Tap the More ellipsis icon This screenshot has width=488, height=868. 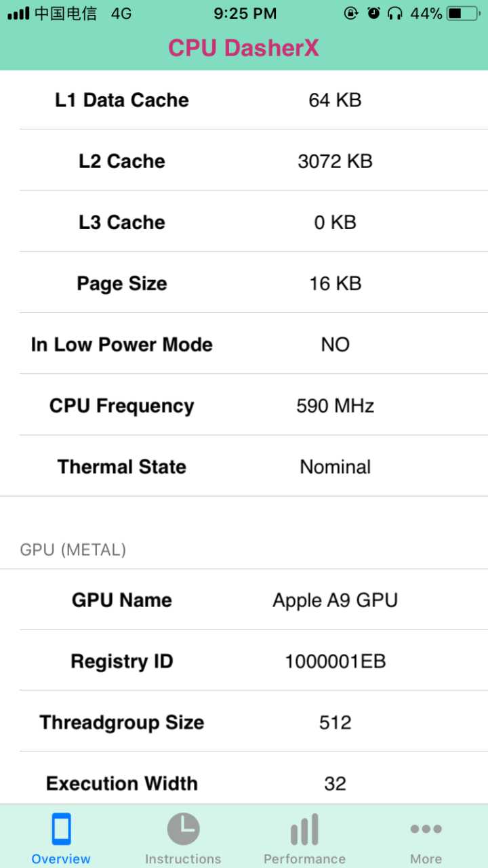(x=426, y=827)
